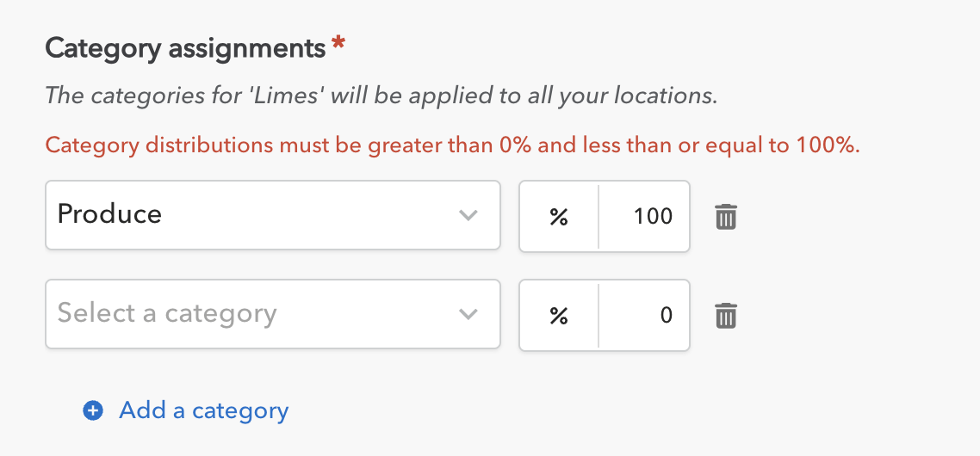Click the italic 'Limes' locations description
This screenshot has height=456, width=980.
381,95
